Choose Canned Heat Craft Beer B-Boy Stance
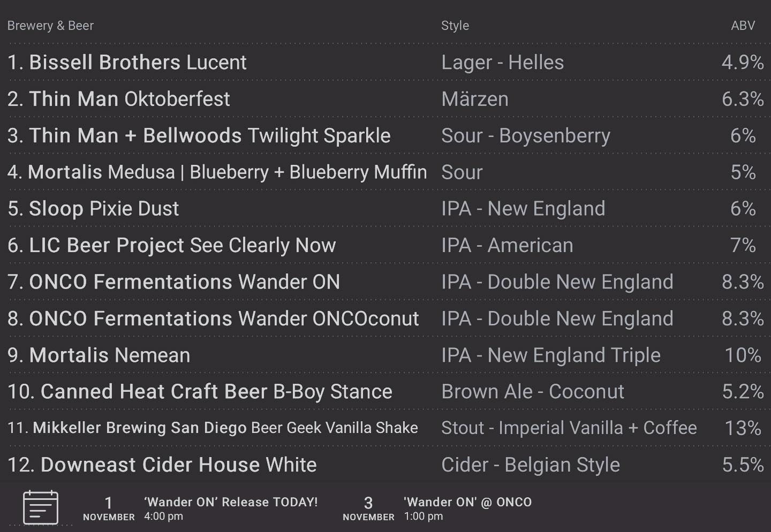The image size is (771, 532). tap(385, 392)
